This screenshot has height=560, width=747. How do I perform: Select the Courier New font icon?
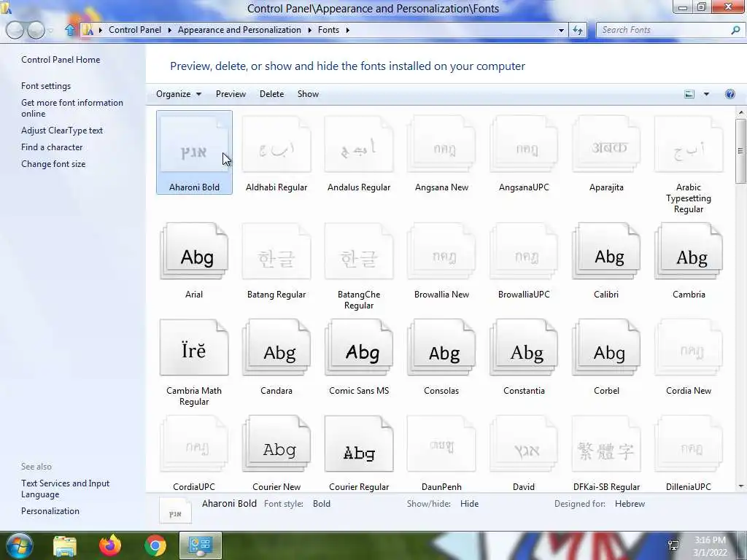pyautogui.click(x=276, y=444)
